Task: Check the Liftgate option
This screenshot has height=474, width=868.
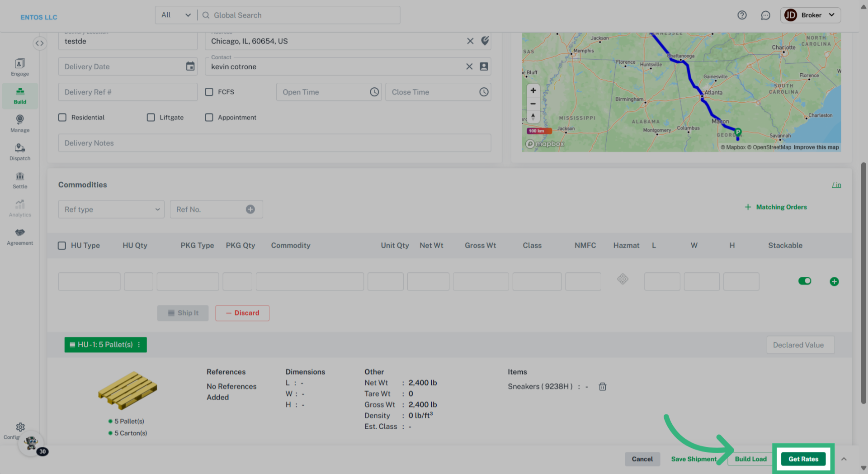Action: click(151, 118)
